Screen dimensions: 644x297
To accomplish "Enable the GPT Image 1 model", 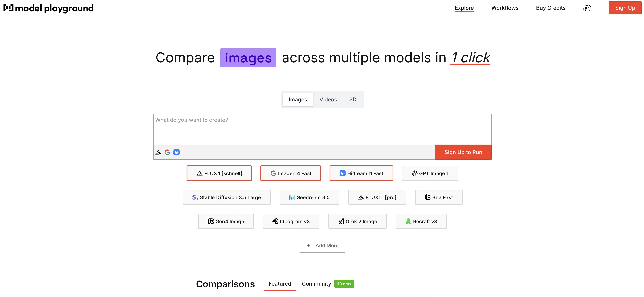I will pos(430,173).
